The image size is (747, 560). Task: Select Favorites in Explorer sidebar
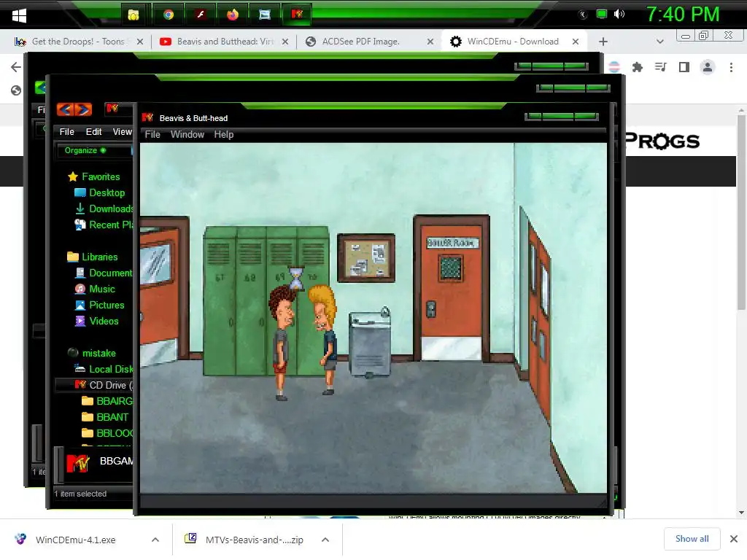click(94, 176)
